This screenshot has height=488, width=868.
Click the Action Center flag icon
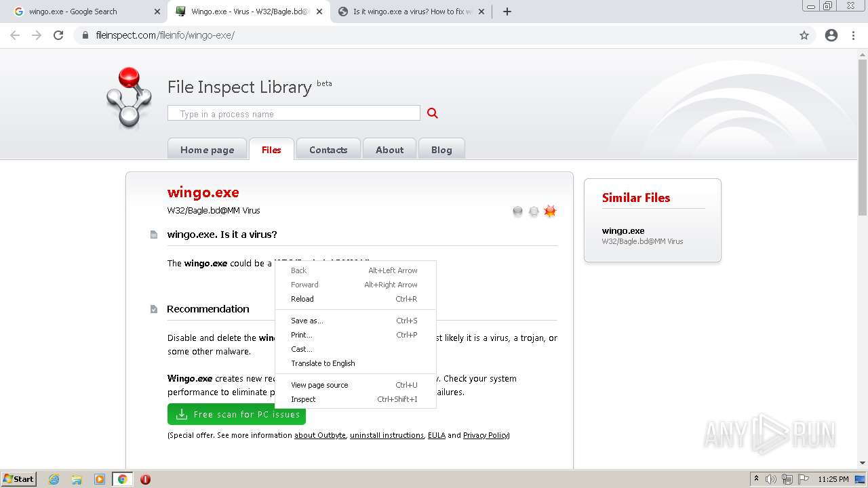coord(803,479)
